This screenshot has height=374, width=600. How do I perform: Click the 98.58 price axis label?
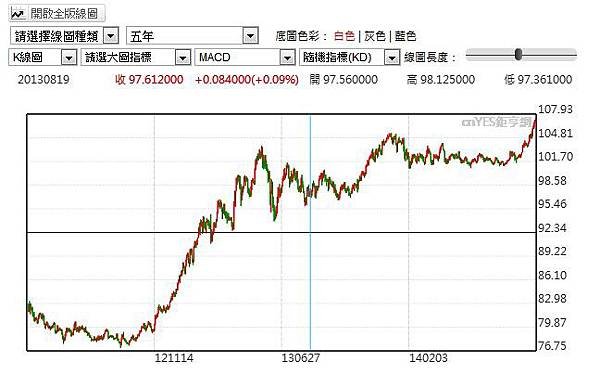pos(553,181)
